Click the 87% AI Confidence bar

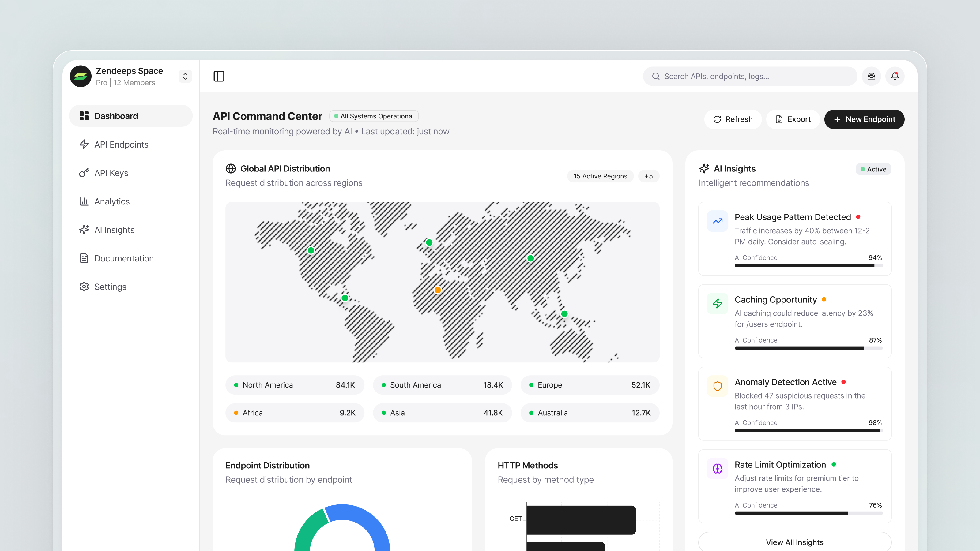coord(809,348)
